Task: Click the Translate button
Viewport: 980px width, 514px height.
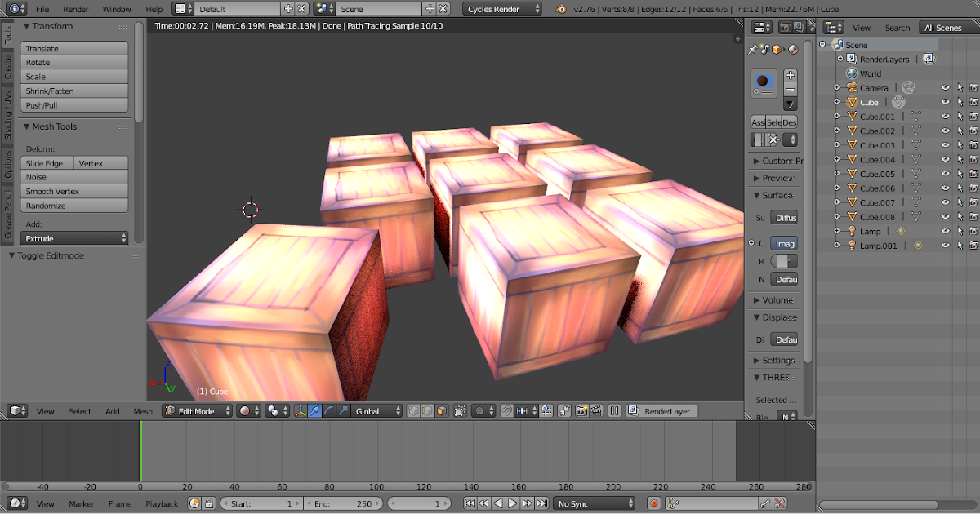Action: 74,49
